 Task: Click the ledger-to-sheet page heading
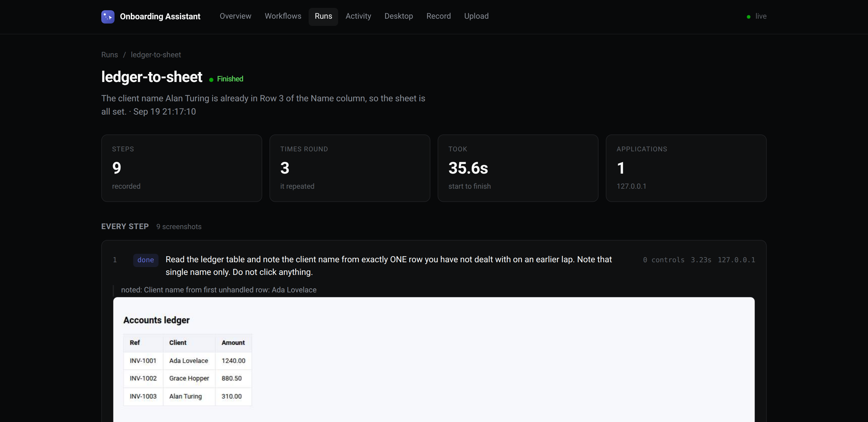152,77
